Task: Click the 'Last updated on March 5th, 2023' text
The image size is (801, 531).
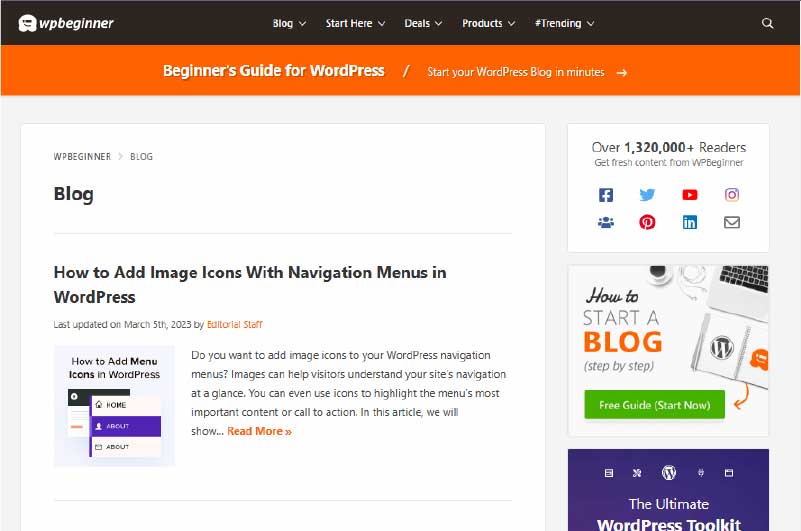Action: (122, 325)
